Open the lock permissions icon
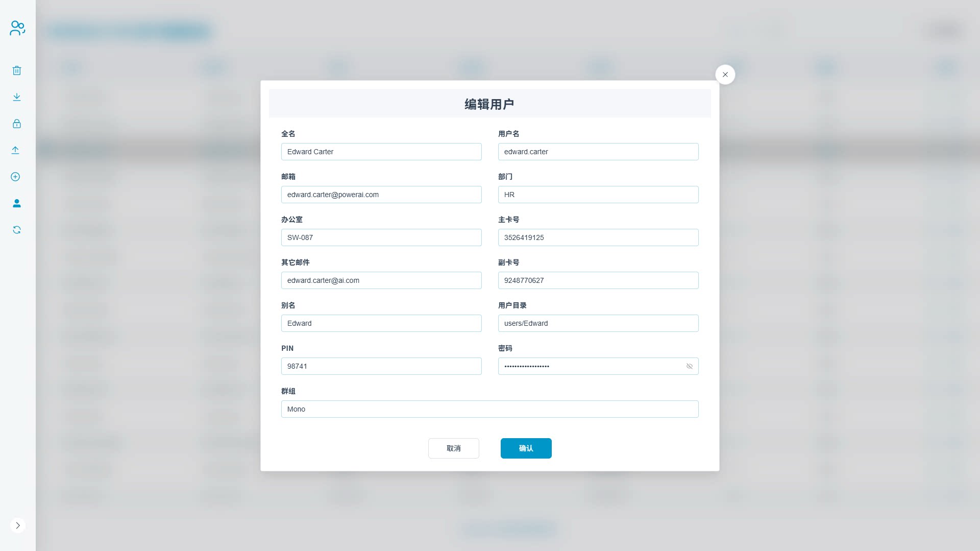Viewport: 980px width, 551px height. click(17, 123)
